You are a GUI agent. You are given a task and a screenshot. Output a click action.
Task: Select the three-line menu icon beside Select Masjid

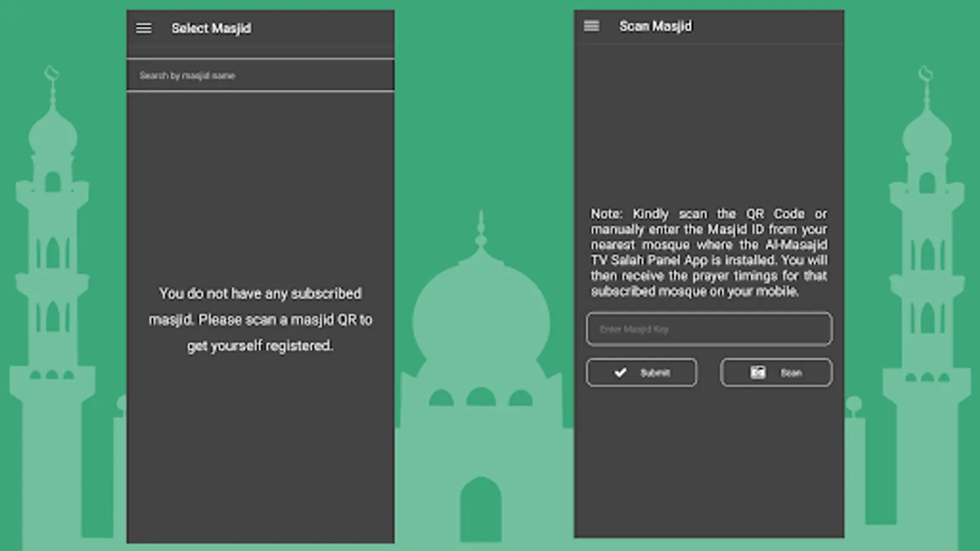tap(143, 28)
